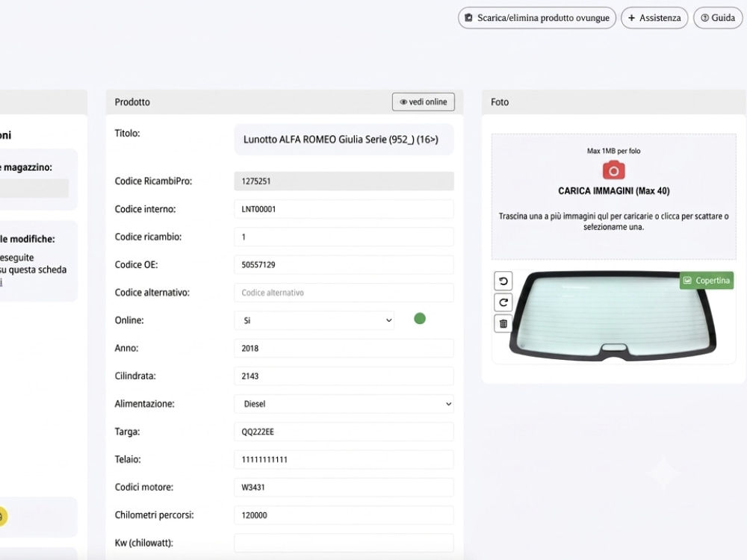This screenshot has height=560, width=747.
Task: Click the Chilometri percorsi field
Action: pyautogui.click(x=344, y=515)
